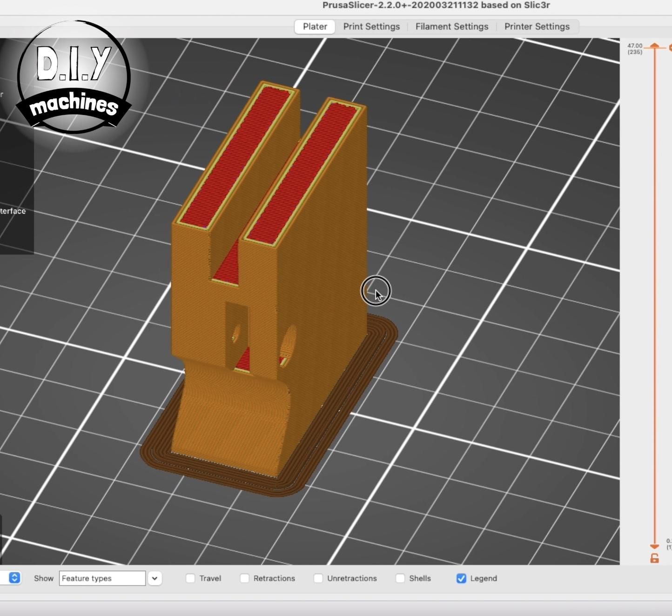The height and width of the screenshot is (616, 672).
Task: Open the Print Settings tab
Action: pos(371,27)
